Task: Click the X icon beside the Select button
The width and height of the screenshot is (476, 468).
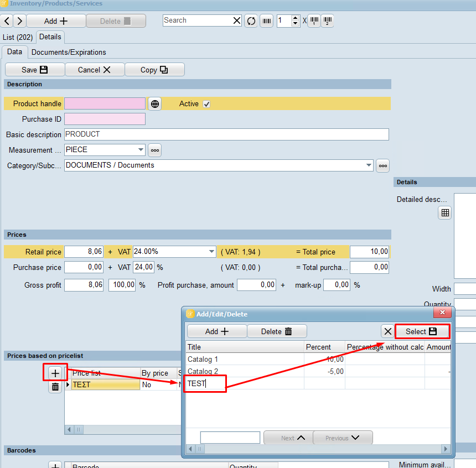Action: pyautogui.click(x=388, y=331)
